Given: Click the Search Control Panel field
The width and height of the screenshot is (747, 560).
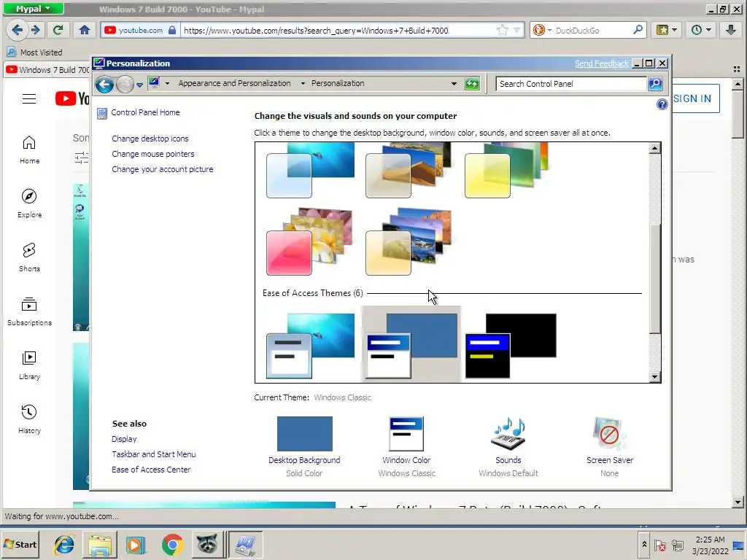Looking at the screenshot, I should coord(570,84).
